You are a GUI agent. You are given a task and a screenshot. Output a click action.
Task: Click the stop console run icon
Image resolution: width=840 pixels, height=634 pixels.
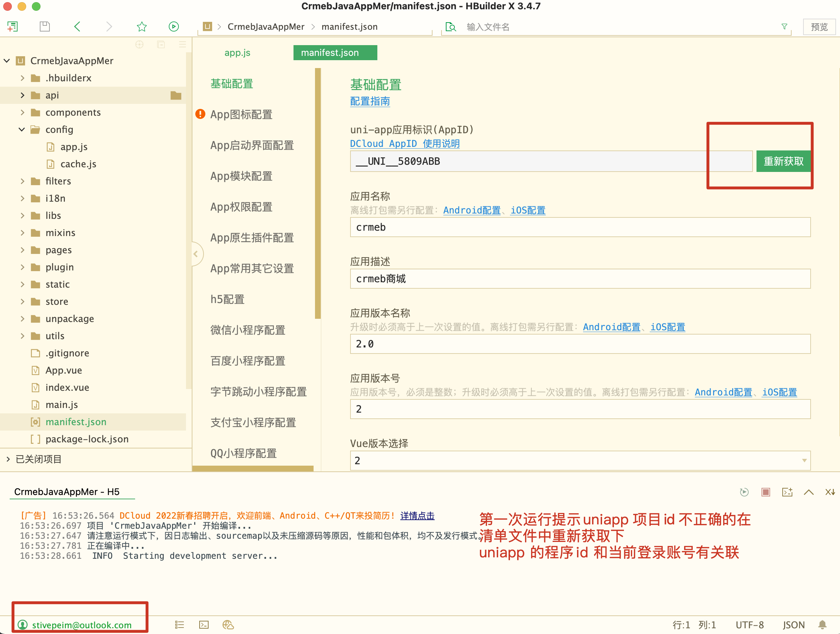pos(765,492)
